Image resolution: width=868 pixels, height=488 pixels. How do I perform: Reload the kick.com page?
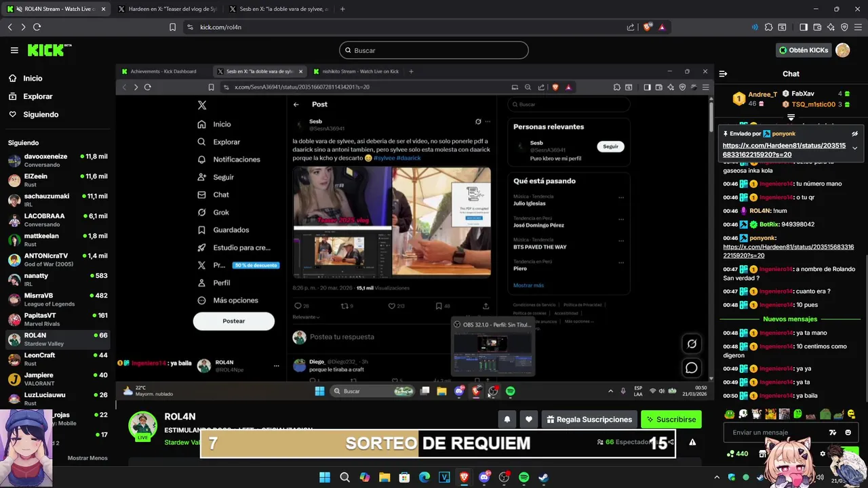[37, 27]
